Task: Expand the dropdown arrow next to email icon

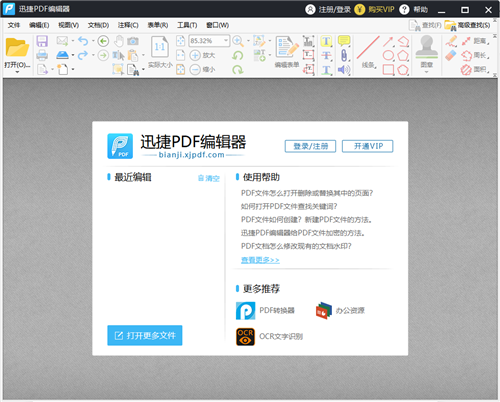Action: click(x=72, y=41)
